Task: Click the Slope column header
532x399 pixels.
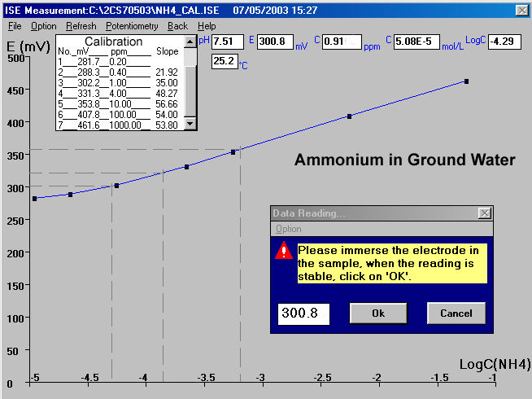Action: click(x=168, y=51)
